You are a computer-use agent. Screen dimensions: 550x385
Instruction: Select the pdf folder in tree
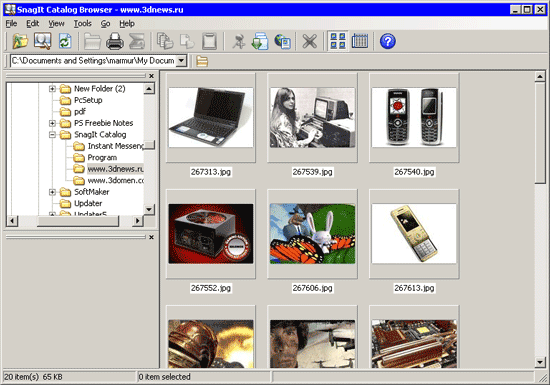point(80,112)
